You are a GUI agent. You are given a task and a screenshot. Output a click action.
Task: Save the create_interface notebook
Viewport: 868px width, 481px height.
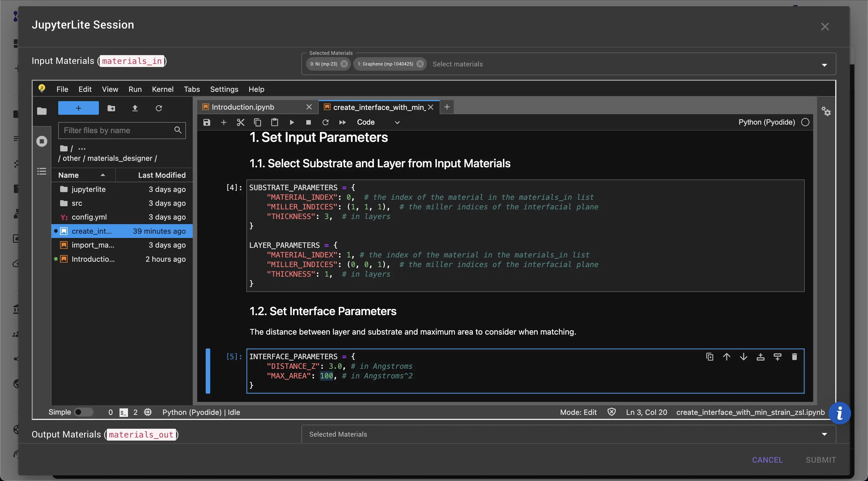pos(207,122)
